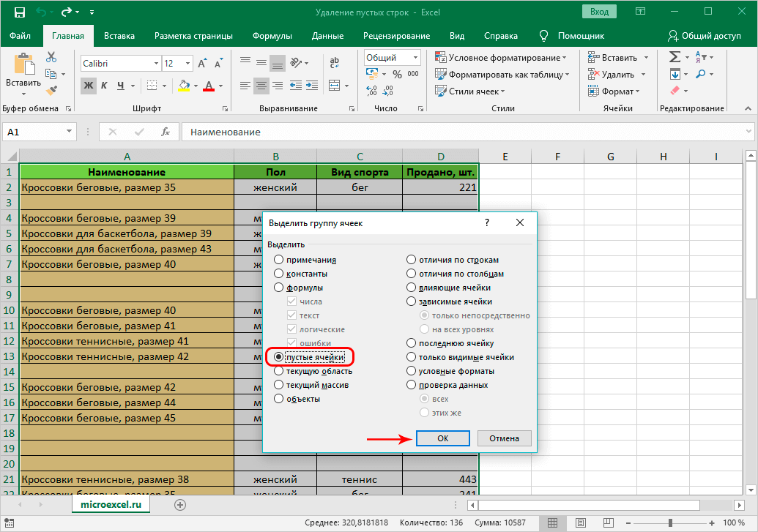Click the formula bar containing 'Наименование'

[x=467, y=132]
